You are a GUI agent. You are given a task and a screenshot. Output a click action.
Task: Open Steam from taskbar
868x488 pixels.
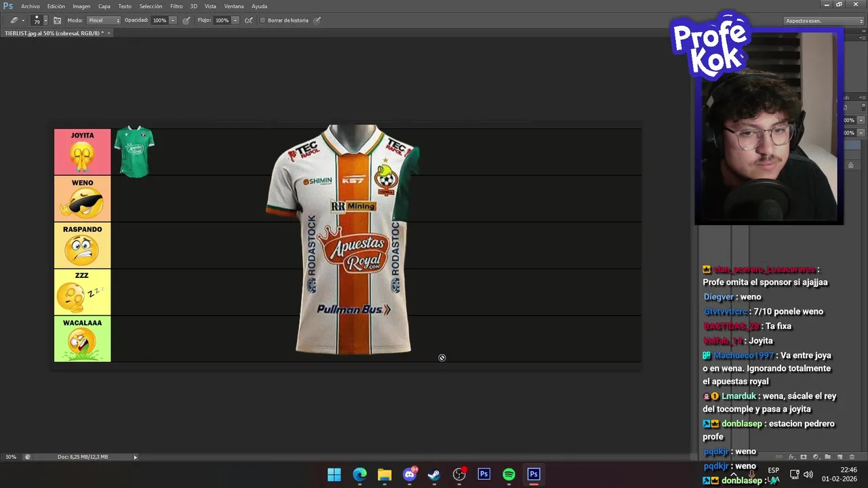[434, 474]
